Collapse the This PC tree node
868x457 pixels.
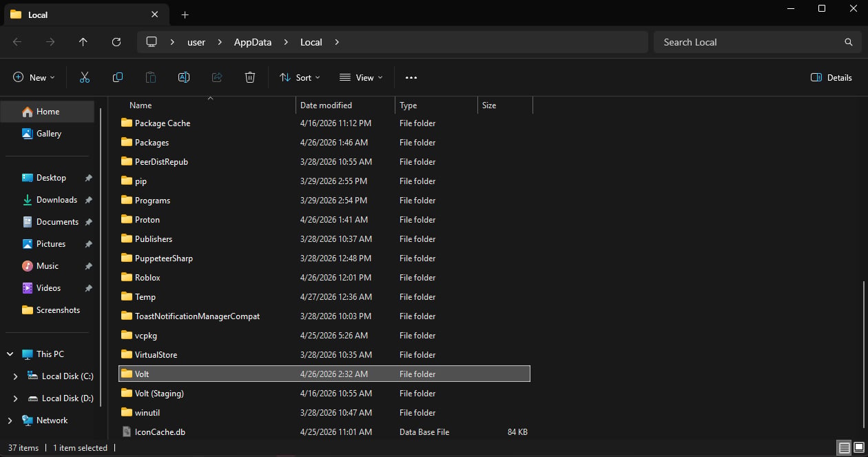pyautogui.click(x=10, y=354)
